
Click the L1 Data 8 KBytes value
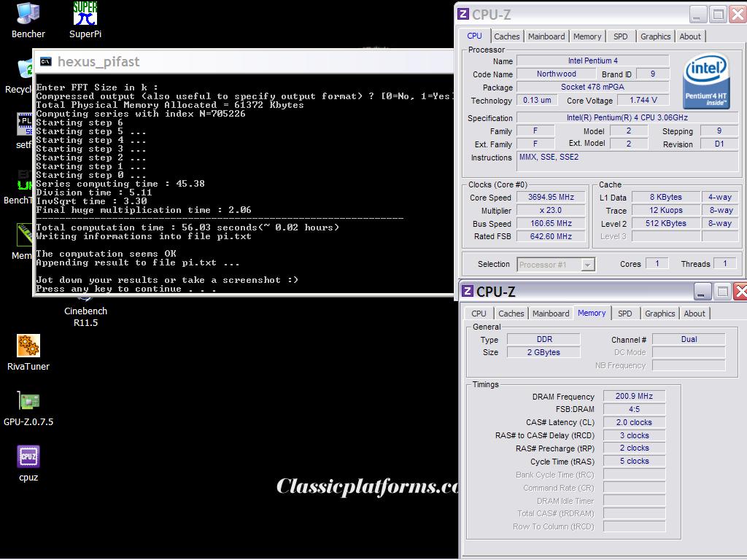click(x=665, y=197)
